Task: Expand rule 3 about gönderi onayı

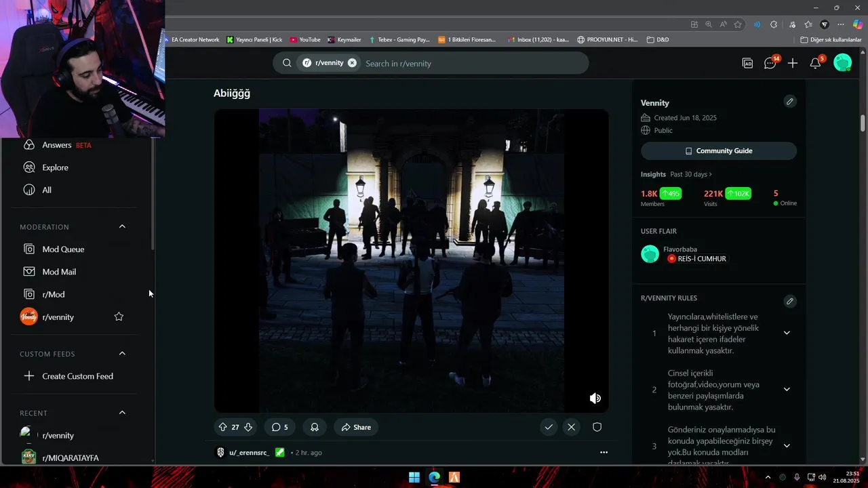Action: 787,445
